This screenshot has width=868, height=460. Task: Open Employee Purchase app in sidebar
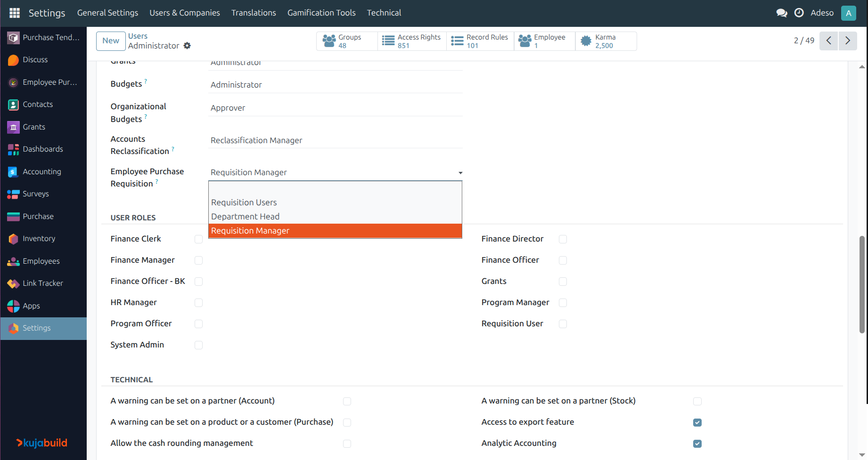pos(43,82)
